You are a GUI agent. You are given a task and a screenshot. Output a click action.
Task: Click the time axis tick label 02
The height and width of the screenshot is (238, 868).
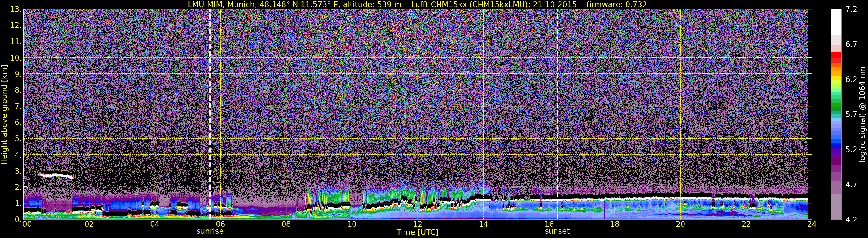pyautogui.click(x=89, y=224)
